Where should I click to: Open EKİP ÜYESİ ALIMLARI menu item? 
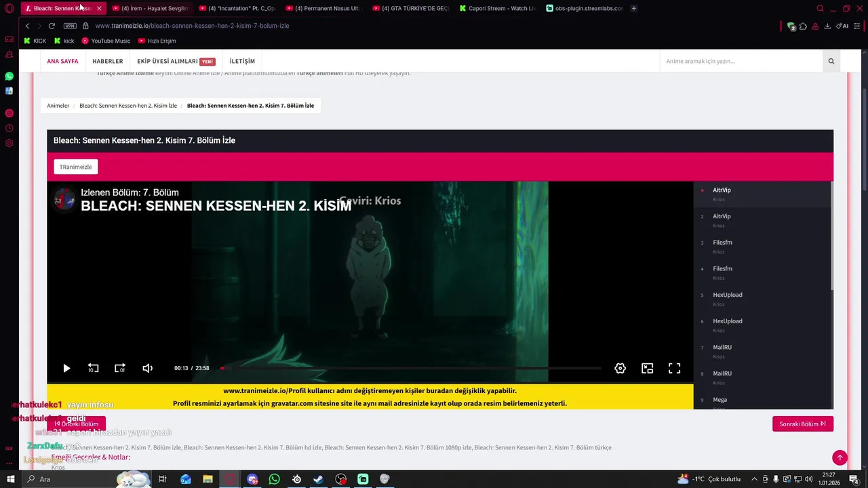pyautogui.click(x=176, y=61)
